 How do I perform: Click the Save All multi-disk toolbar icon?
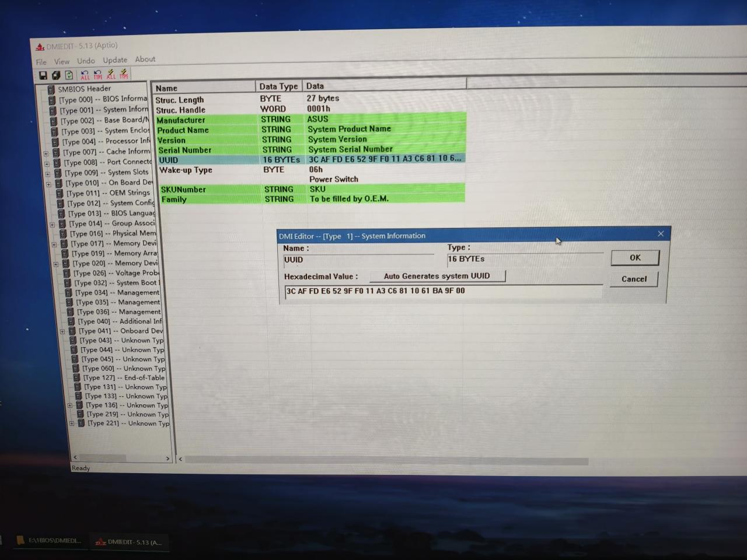pos(56,75)
